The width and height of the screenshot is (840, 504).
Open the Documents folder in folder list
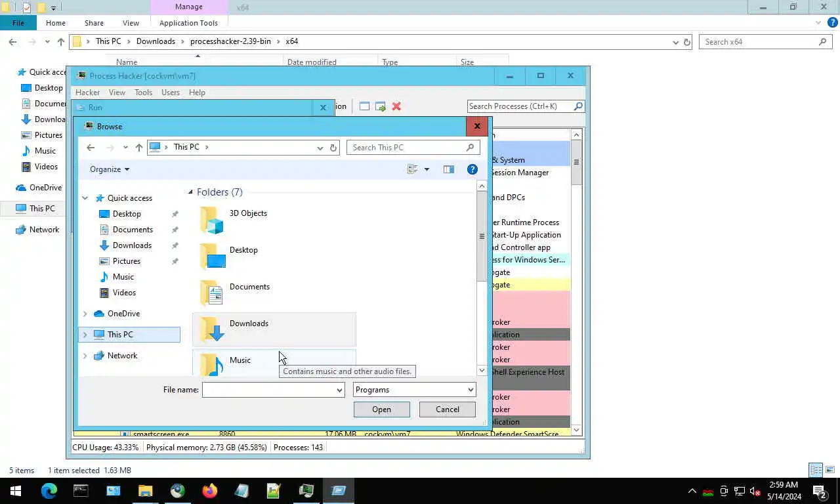click(x=274, y=293)
